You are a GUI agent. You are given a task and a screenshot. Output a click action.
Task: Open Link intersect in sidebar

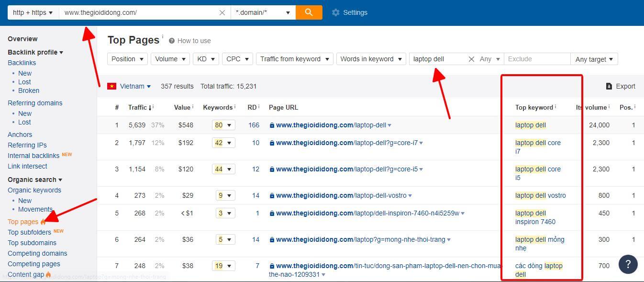[x=27, y=166]
